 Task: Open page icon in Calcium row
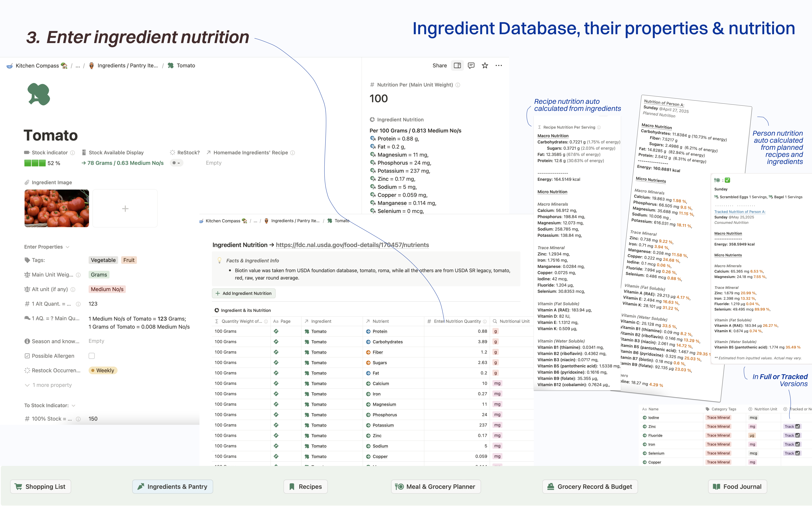coord(276,383)
